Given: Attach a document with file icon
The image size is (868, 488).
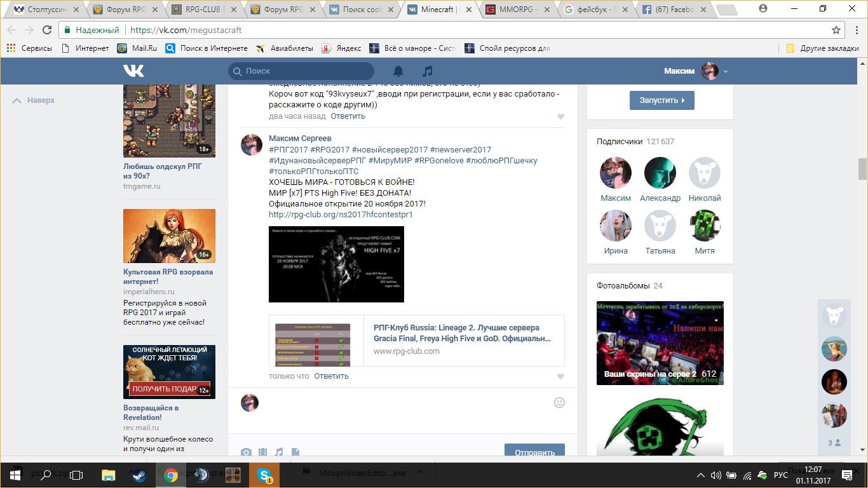Looking at the screenshot, I should 295,452.
